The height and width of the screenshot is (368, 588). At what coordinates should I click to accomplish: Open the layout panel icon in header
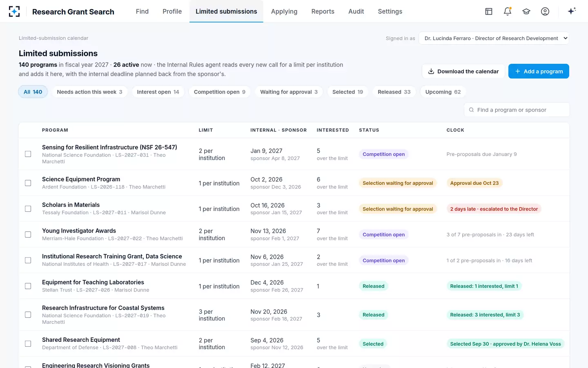point(489,11)
